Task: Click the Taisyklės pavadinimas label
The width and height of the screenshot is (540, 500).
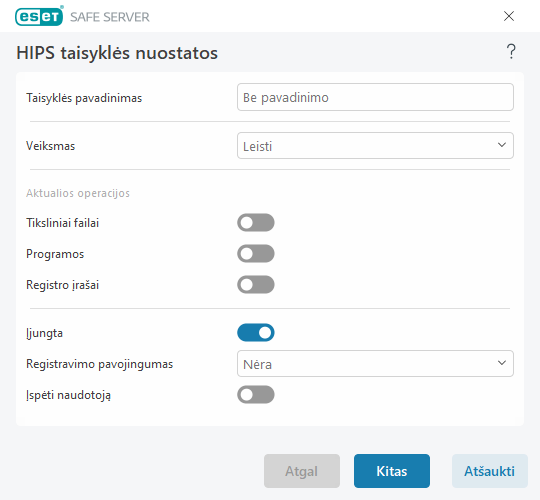Action: click(84, 98)
